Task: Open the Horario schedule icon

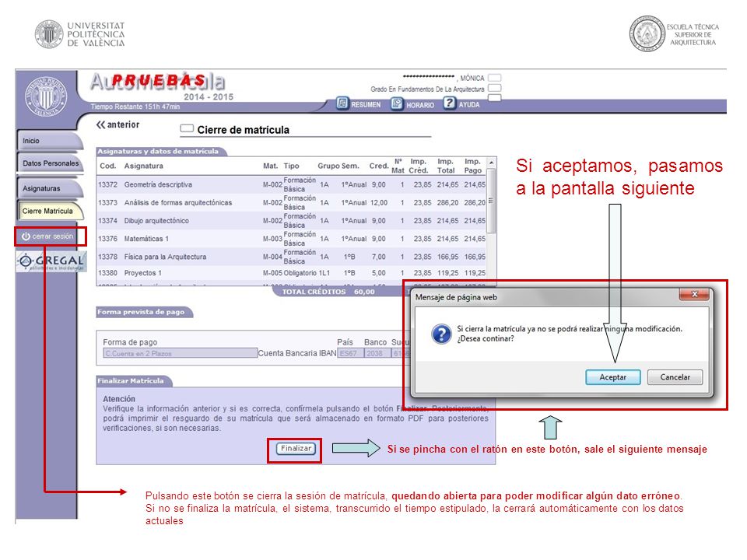Action: [x=397, y=103]
